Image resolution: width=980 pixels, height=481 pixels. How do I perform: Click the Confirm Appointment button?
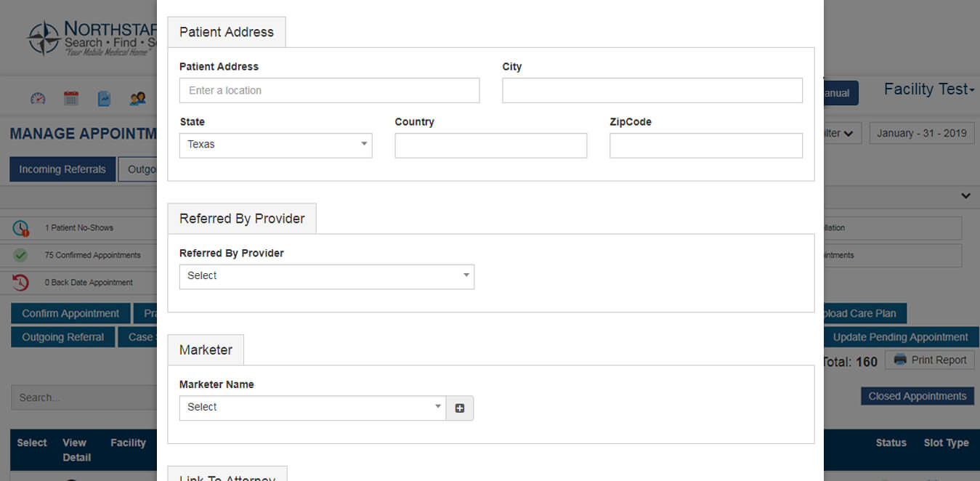pos(70,313)
